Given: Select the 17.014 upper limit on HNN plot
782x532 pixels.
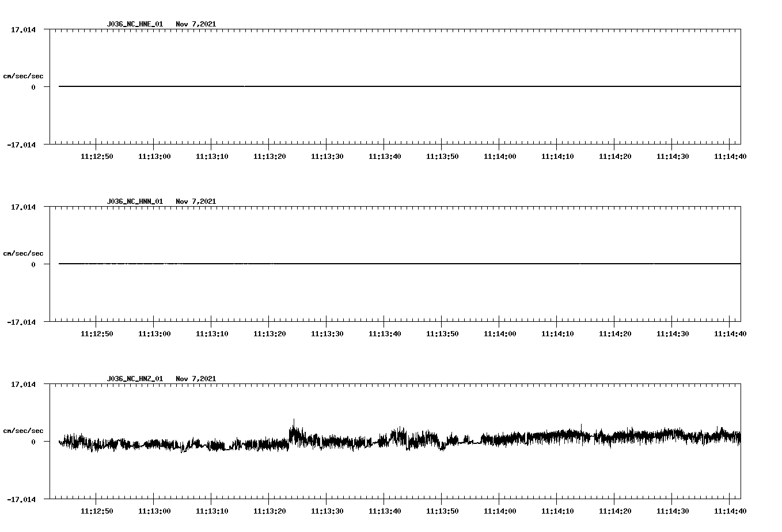Looking at the screenshot, I should (x=23, y=207).
